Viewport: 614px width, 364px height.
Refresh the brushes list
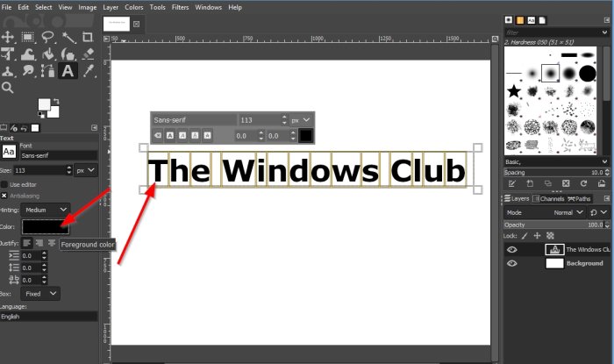tap(584, 183)
